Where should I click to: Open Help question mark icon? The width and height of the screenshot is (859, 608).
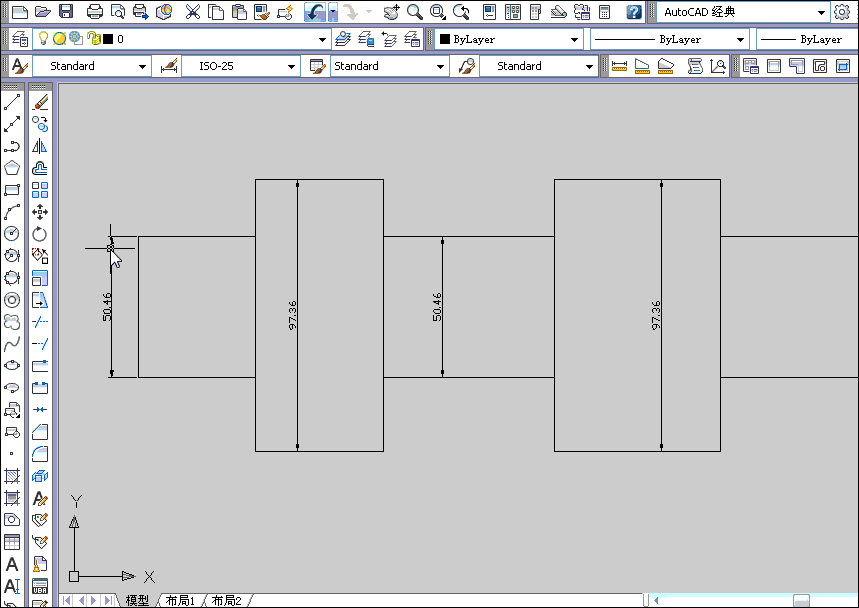click(x=634, y=12)
